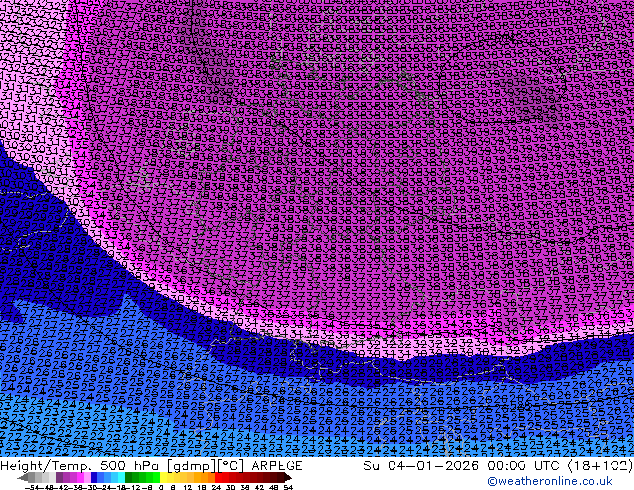Click the 'Su 04-01-2026' date text
The height and width of the screenshot is (490, 634).
tap(421, 465)
